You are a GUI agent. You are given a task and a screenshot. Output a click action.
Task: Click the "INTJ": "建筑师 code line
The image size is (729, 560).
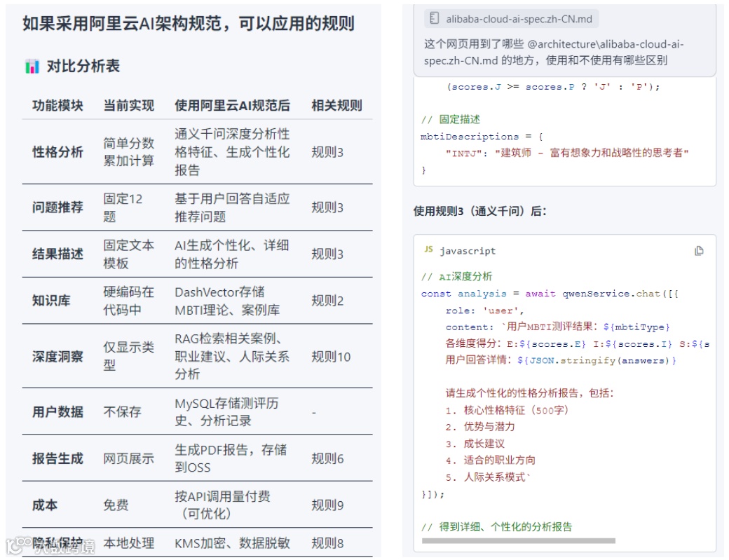click(x=567, y=153)
